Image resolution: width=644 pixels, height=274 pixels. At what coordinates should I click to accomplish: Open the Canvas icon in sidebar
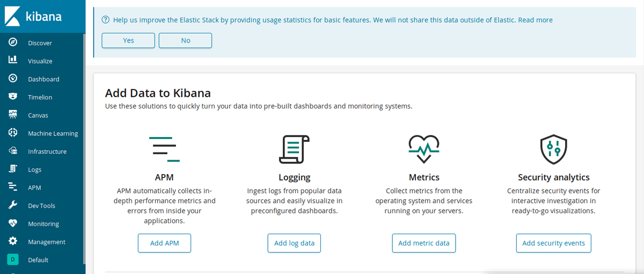tap(13, 115)
